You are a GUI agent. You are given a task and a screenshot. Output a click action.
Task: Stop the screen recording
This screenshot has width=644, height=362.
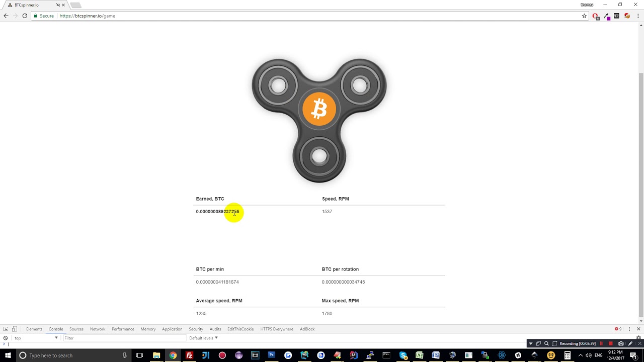(610, 343)
